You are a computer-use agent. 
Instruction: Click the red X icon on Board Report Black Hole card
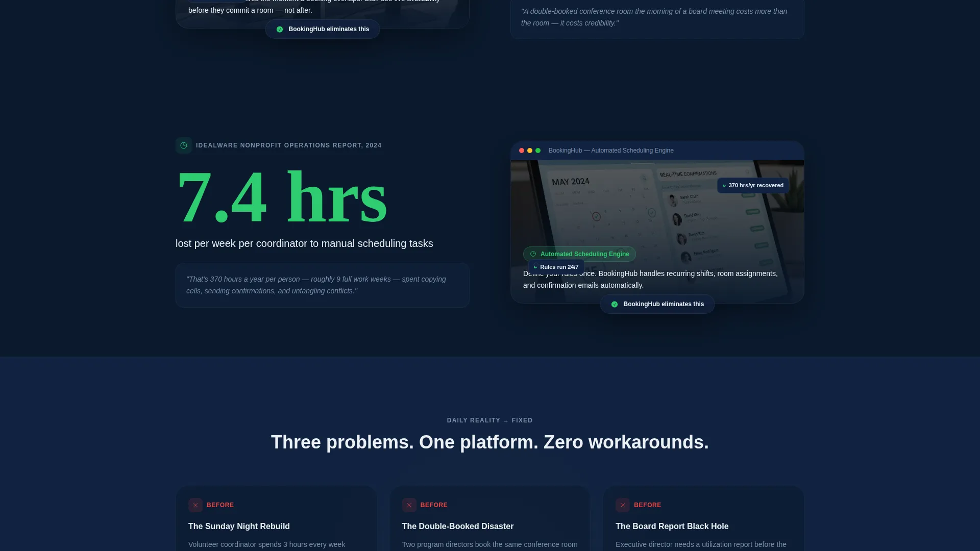623,505
